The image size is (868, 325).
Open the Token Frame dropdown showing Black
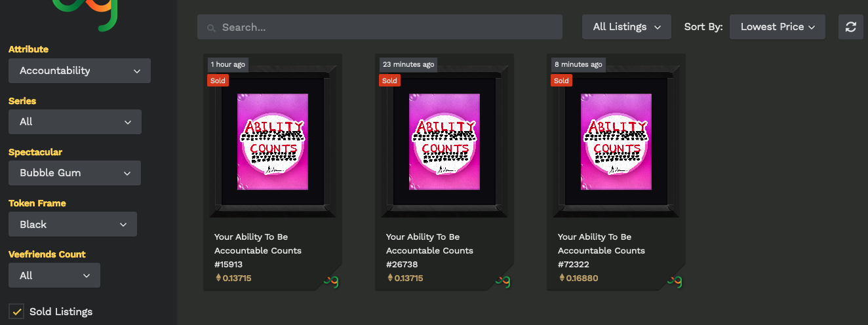coord(73,224)
